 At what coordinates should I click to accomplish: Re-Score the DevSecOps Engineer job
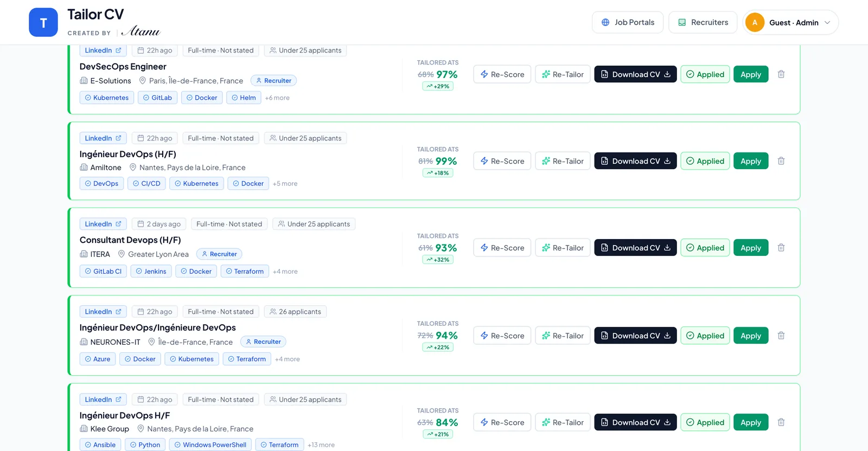[x=502, y=74]
